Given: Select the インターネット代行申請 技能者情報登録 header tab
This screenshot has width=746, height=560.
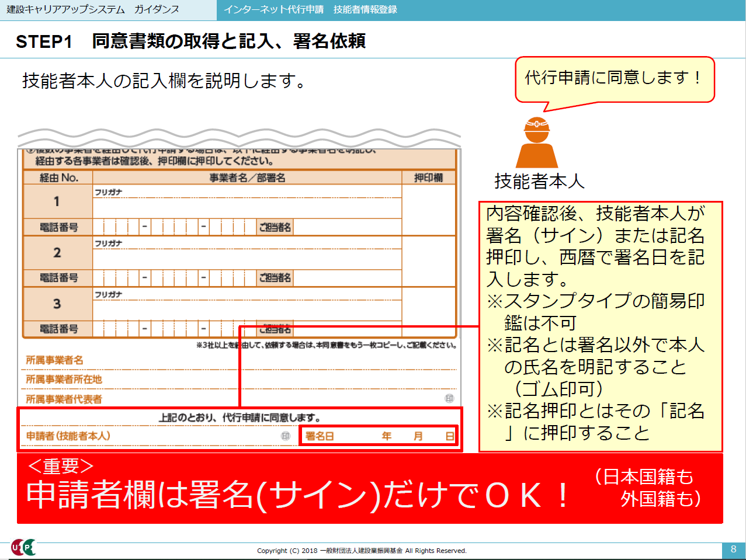Looking at the screenshot, I should [x=310, y=10].
